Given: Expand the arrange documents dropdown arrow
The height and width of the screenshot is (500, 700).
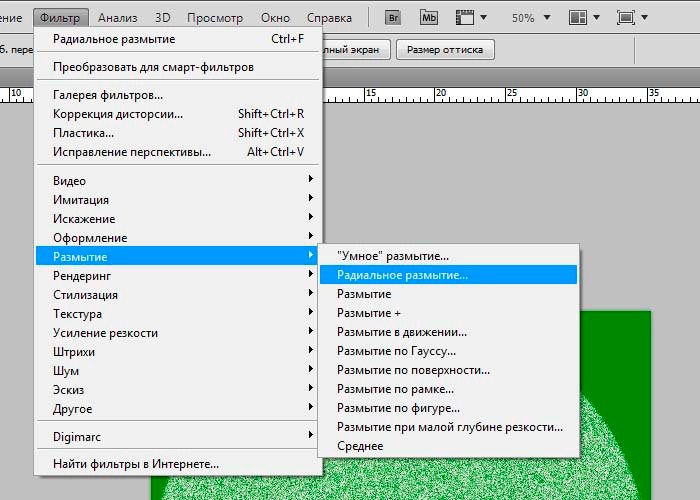Looking at the screenshot, I should point(598,18).
